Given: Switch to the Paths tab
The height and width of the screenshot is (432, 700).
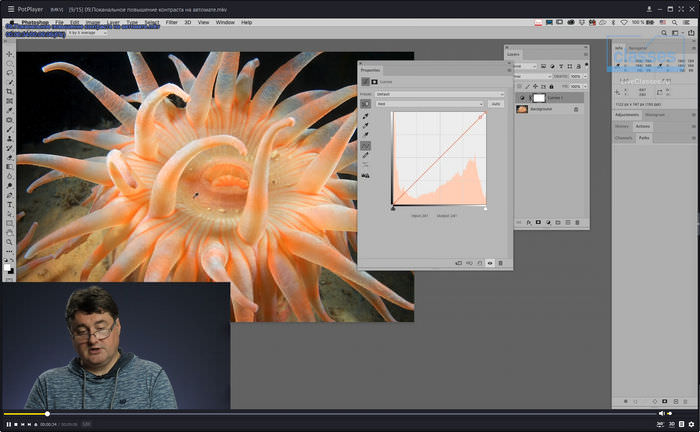Looking at the screenshot, I should (x=644, y=137).
